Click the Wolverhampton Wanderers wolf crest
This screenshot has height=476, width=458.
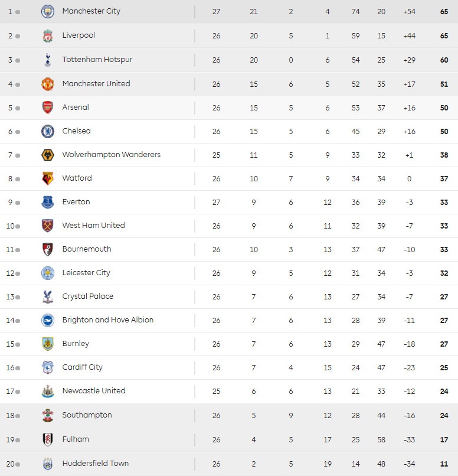pos(48,155)
